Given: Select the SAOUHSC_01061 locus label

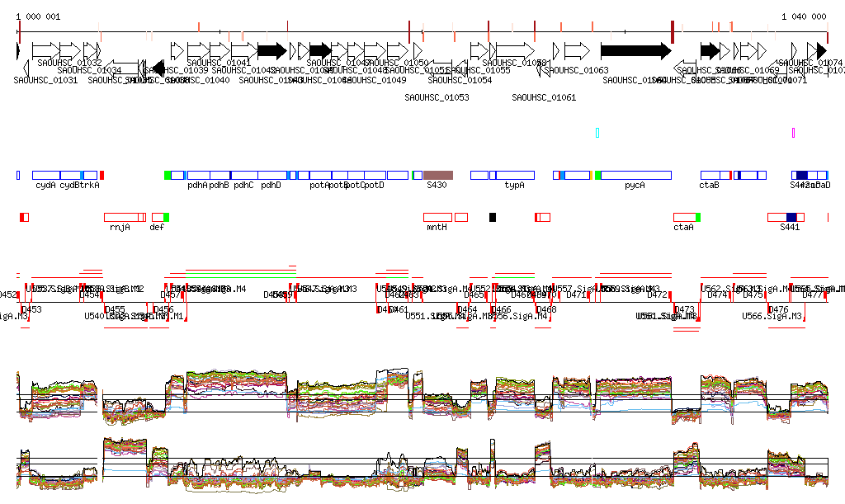Looking at the screenshot, I should 544,97.
